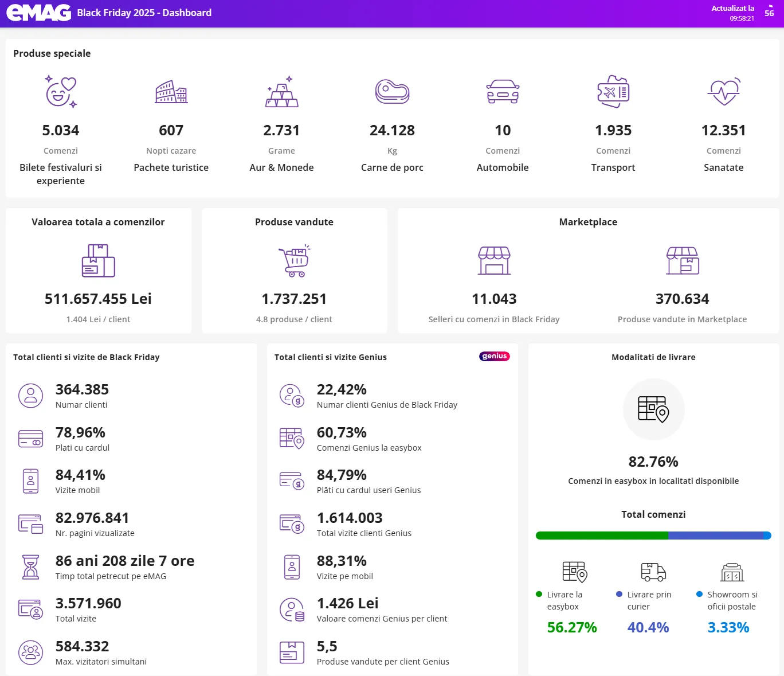784x676 pixels.
Task: Select the Carne de porc steak icon
Action: click(392, 92)
